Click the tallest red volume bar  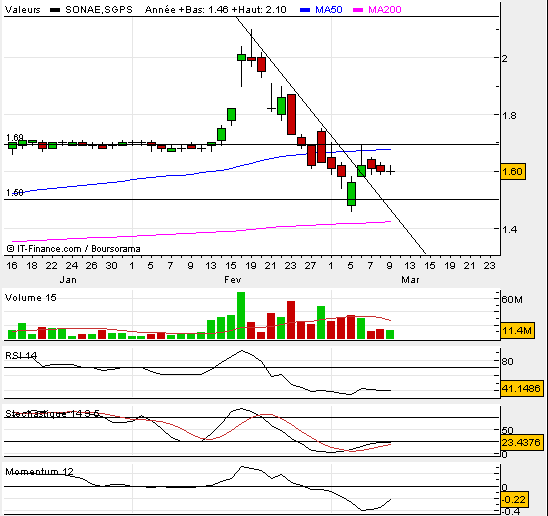[x=291, y=320]
